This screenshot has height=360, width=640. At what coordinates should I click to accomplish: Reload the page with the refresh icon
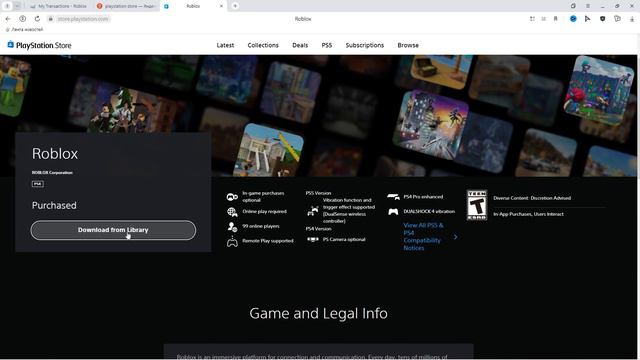[x=37, y=19]
